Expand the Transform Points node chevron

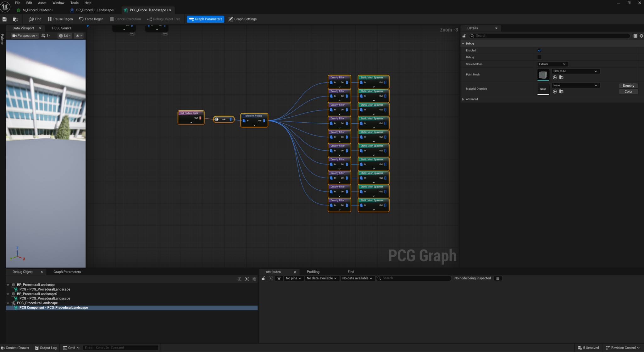254,125
